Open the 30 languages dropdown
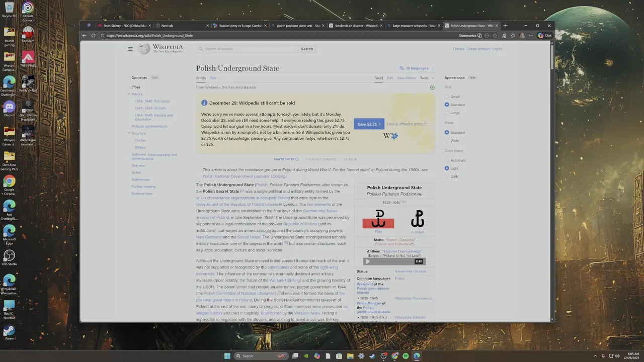644x362 pixels. click(417, 68)
